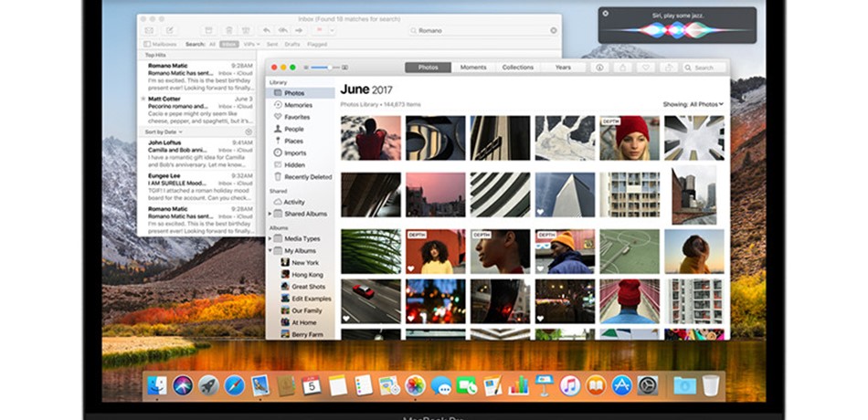The height and width of the screenshot is (420, 868).
Task: Open the VIPs dropdown in Mail search bar
Action: pos(252,44)
